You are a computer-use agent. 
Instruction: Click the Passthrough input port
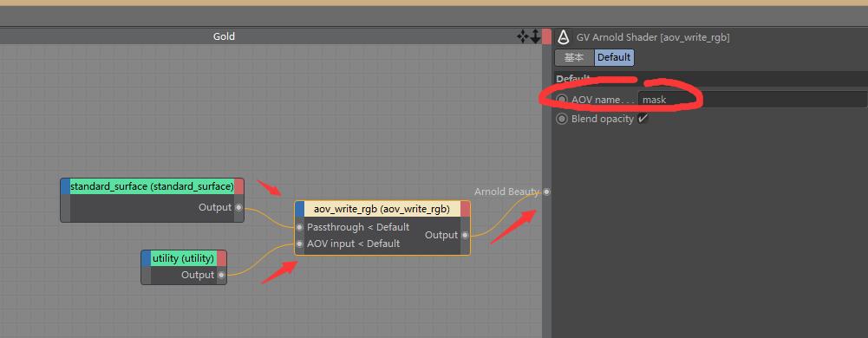pos(299,227)
